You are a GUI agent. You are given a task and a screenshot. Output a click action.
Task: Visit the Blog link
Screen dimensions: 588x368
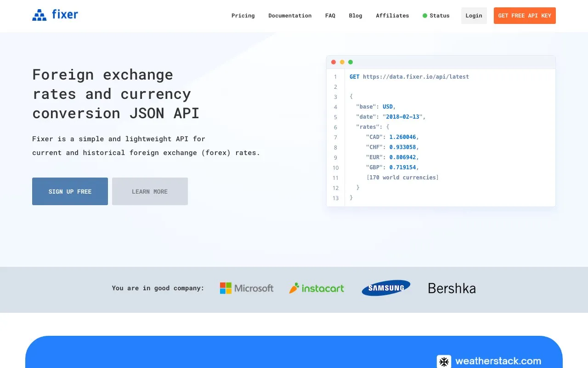click(356, 16)
